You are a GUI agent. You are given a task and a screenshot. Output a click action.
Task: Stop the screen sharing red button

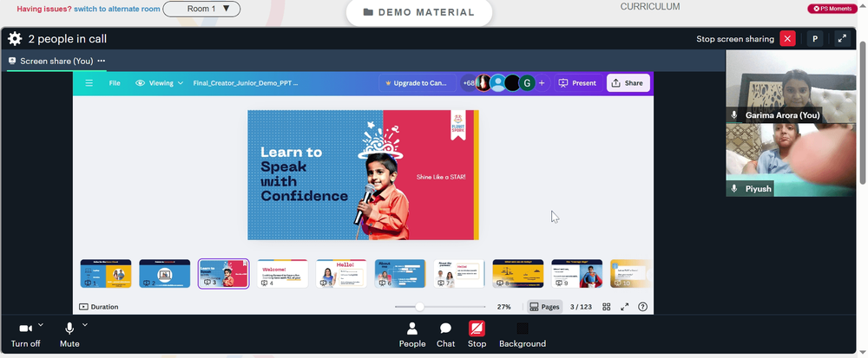click(x=787, y=39)
